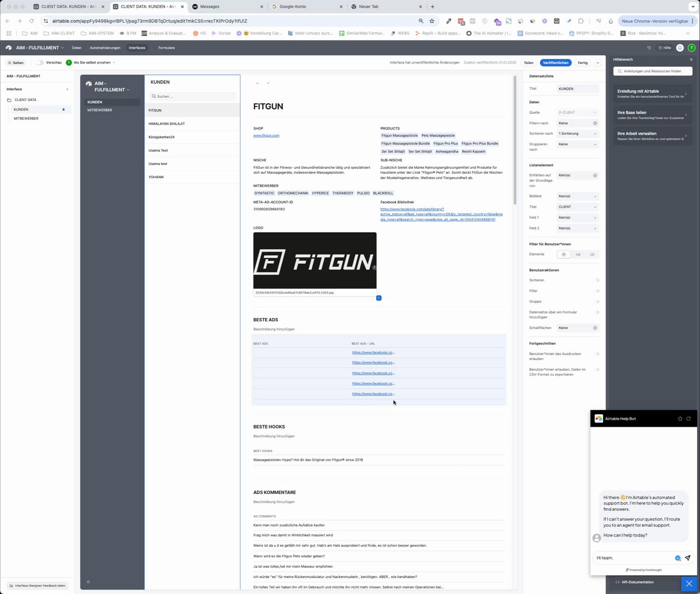Open the CLIENT DATA folder in the sidebar
This screenshot has width=700, height=594.
pos(25,100)
